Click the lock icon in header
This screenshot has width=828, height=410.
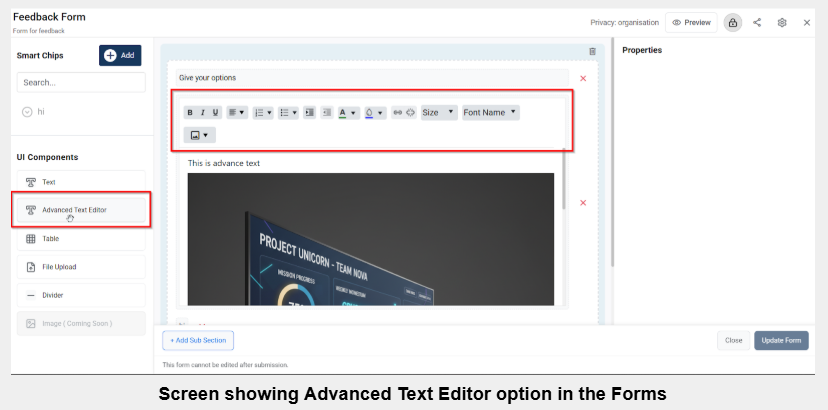click(733, 22)
